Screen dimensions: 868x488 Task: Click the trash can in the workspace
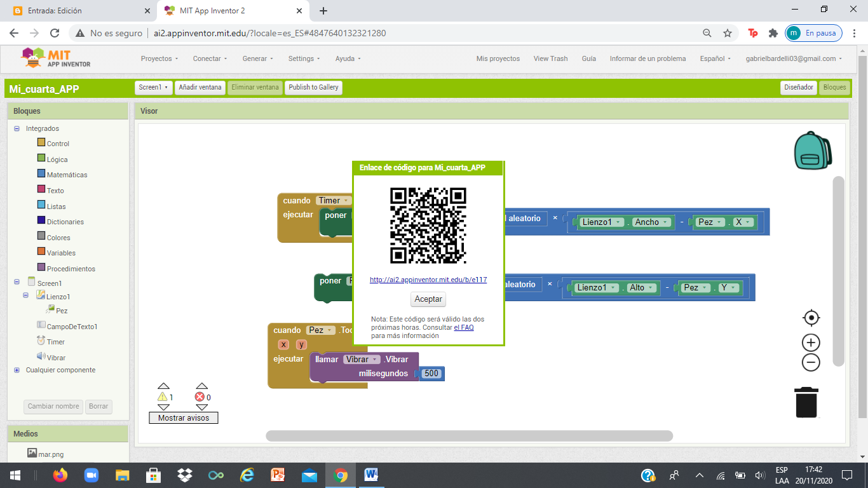click(806, 402)
